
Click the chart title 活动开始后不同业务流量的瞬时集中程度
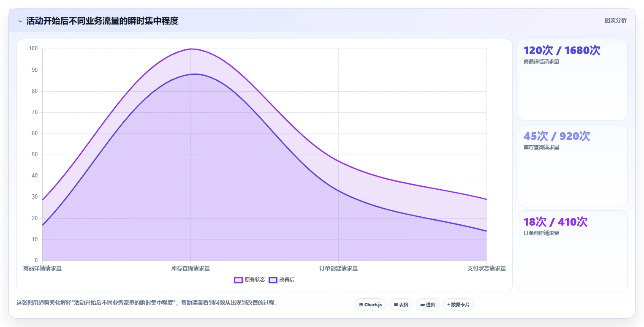point(102,21)
